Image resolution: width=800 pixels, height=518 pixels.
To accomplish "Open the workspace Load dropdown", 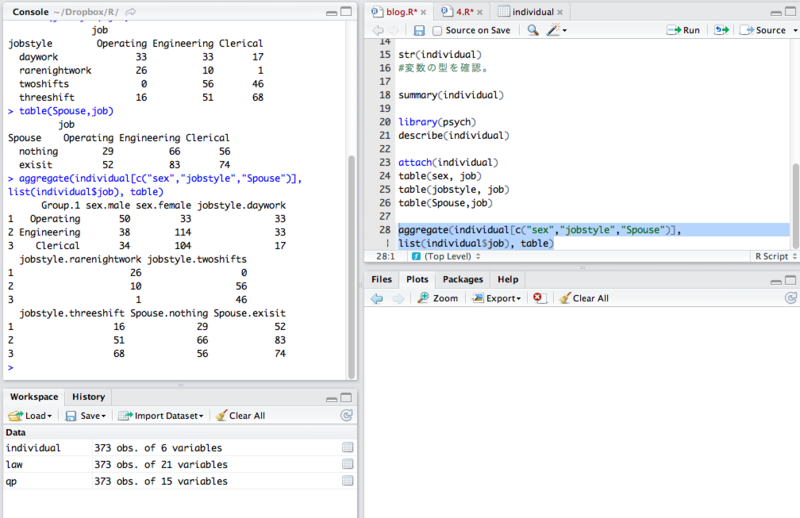I will pyautogui.click(x=30, y=415).
